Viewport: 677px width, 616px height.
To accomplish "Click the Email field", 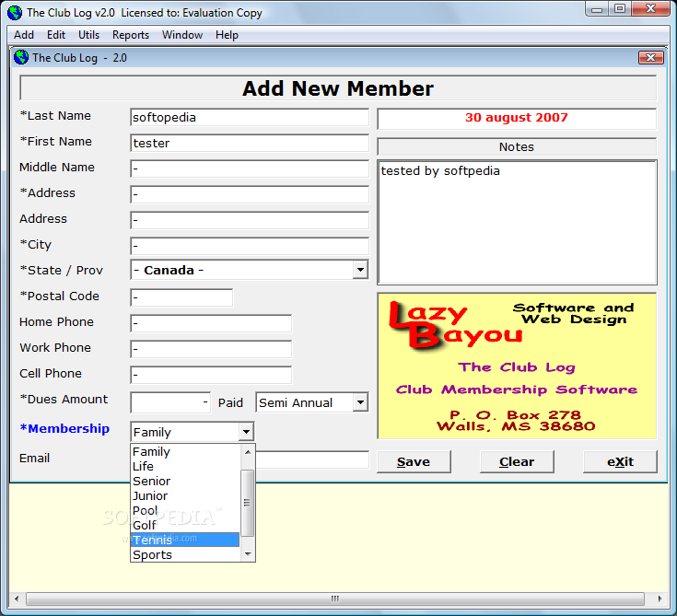I will pos(312,459).
